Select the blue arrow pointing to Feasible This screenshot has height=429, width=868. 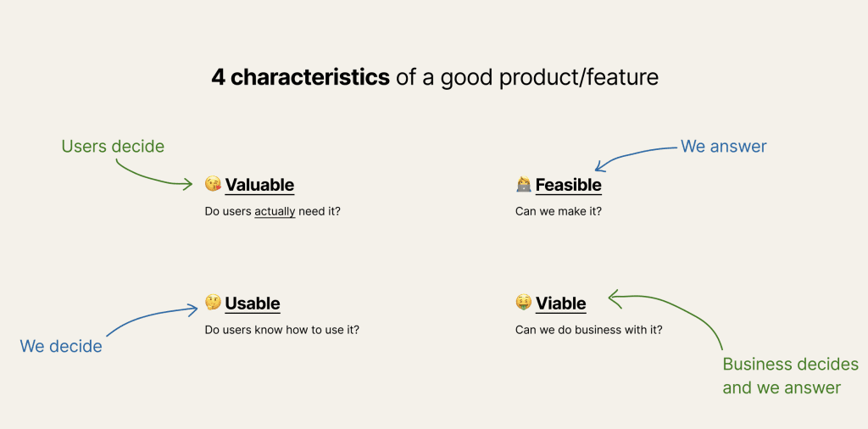[x=636, y=158]
